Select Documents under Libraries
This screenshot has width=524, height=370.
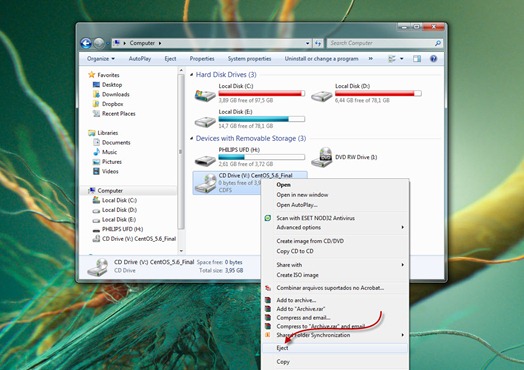click(x=116, y=142)
